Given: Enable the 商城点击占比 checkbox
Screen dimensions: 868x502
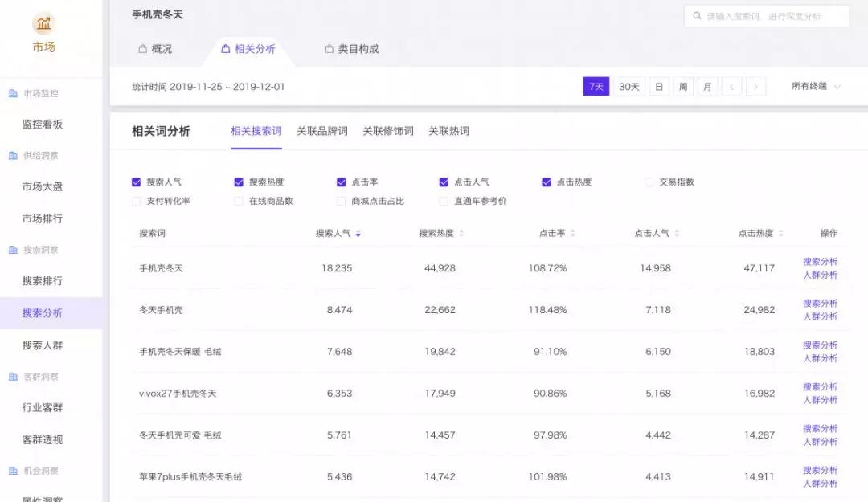Looking at the screenshot, I should [x=341, y=201].
